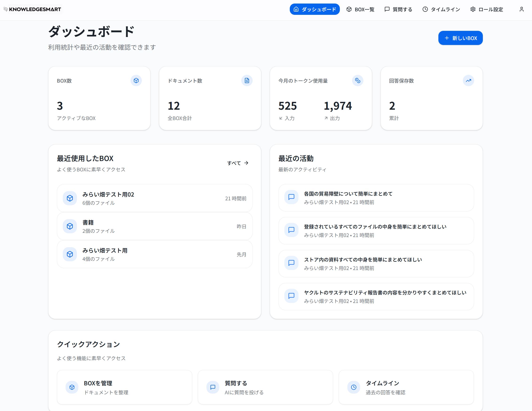
Task: Click the clock icon on タイムライン quick action
Action: (353, 387)
